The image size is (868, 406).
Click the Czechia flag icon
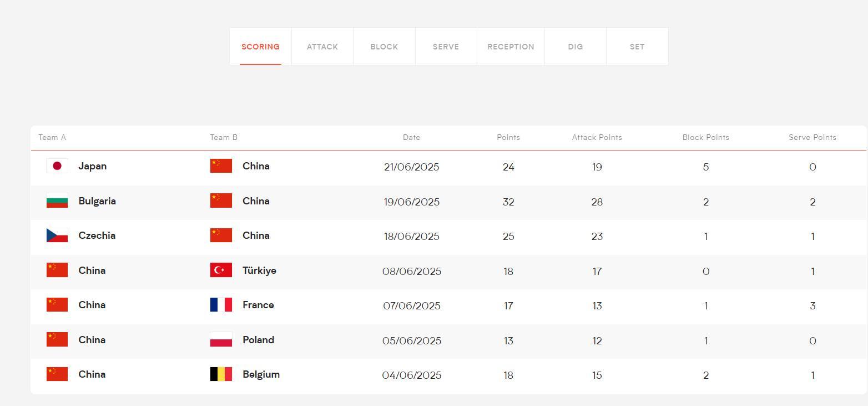57,235
